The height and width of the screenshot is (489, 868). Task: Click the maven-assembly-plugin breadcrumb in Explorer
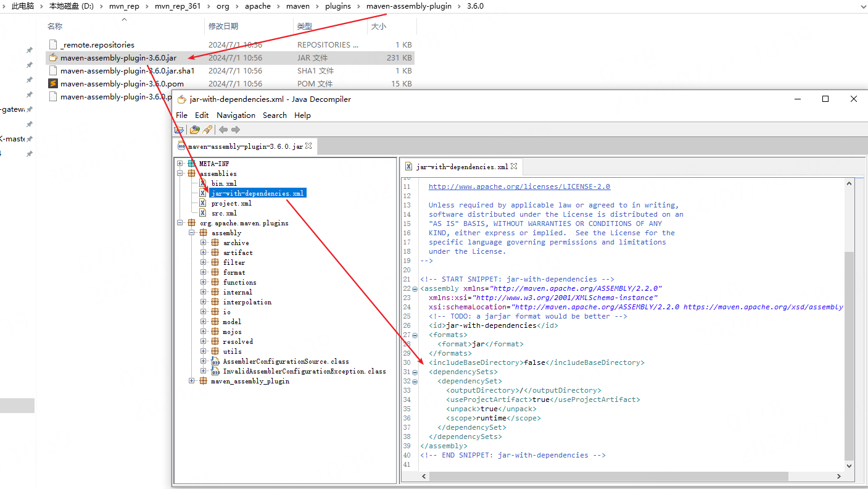[408, 6]
